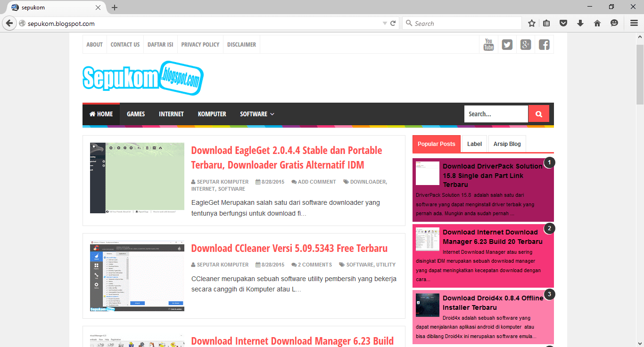Click the browser search magnifier icon
This screenshot has width=644, height=347.
tap(409, 23)
